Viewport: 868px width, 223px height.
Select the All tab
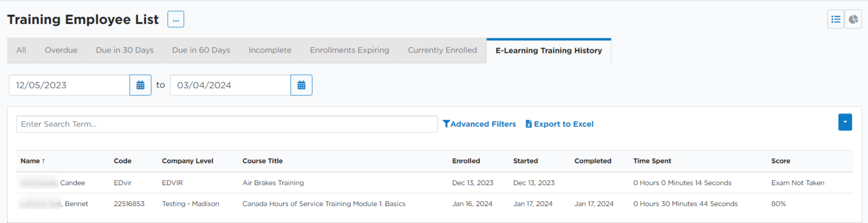[21, 50]
